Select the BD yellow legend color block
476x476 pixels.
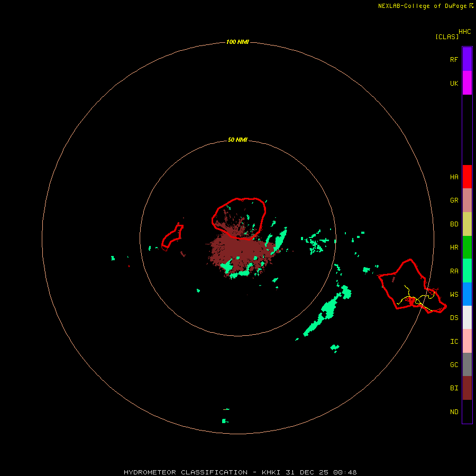pos(467,224)
